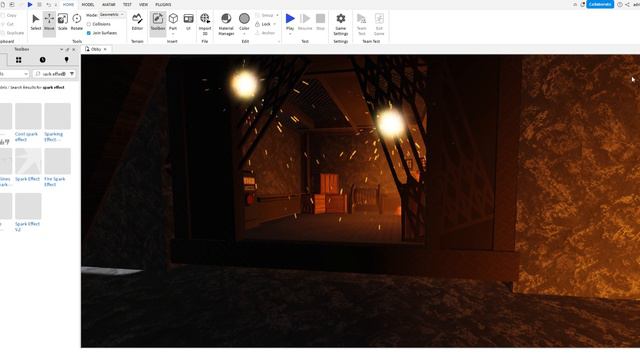640x360 pixels.
Task: Open the Play button dropdown arrow
Action: pyautogui.click(x=290, y=34)
